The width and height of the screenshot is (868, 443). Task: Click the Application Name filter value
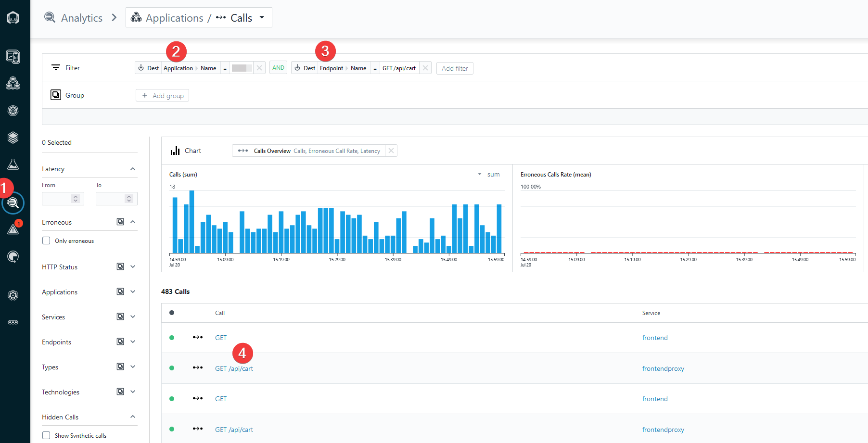pos(242,68)
